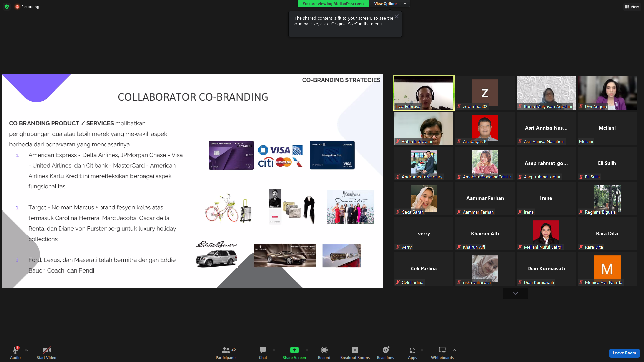This screenshot has height=362, width=644.
Task: Click the green Share Screen icon
Action: tap(294, 350)
